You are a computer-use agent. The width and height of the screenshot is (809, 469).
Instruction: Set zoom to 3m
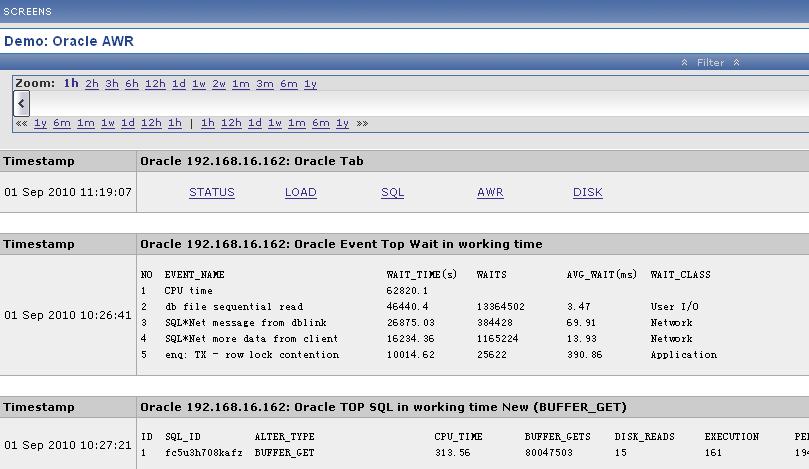click(x=265, y=84)
